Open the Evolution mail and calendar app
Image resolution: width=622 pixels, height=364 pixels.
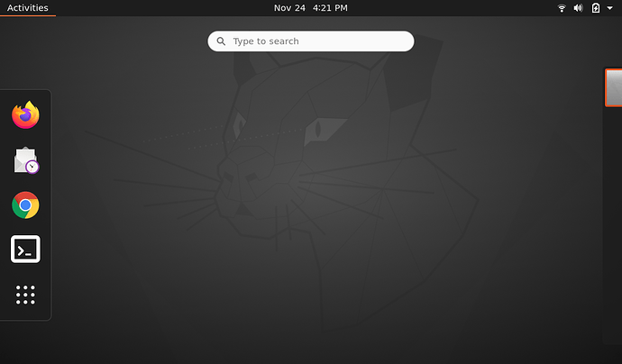pos(26,160)
